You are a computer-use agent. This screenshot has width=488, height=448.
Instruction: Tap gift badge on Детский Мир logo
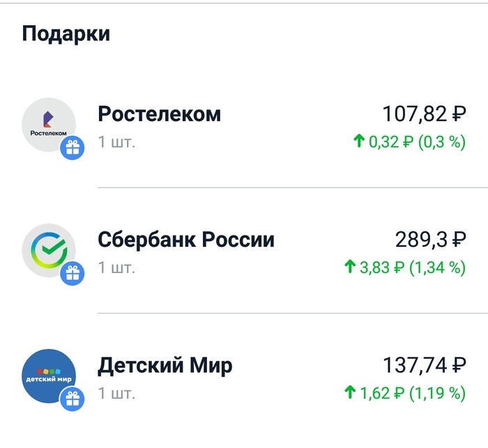tap(73, 399)
